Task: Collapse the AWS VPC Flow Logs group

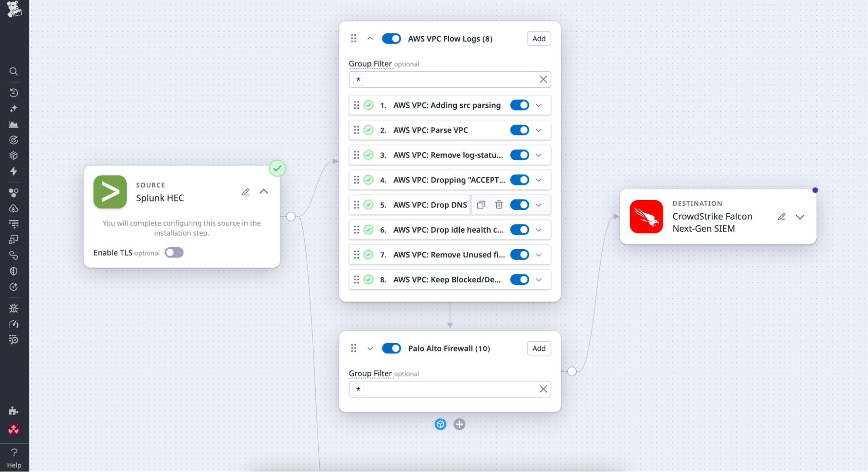Action: click(x=370, y=39)
